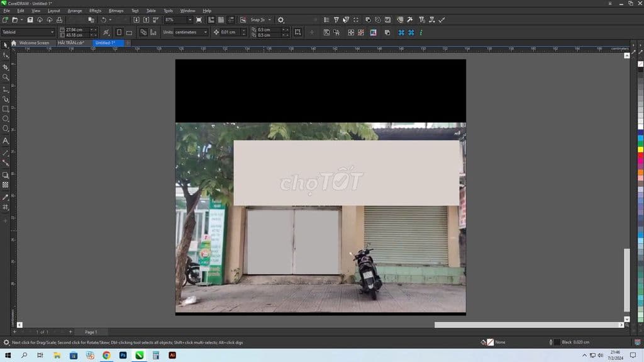Image resolution: width=644 pixels, height=362 pixels.
Task: Select the Zoom magnifier tool
Action: pos(5,77)
